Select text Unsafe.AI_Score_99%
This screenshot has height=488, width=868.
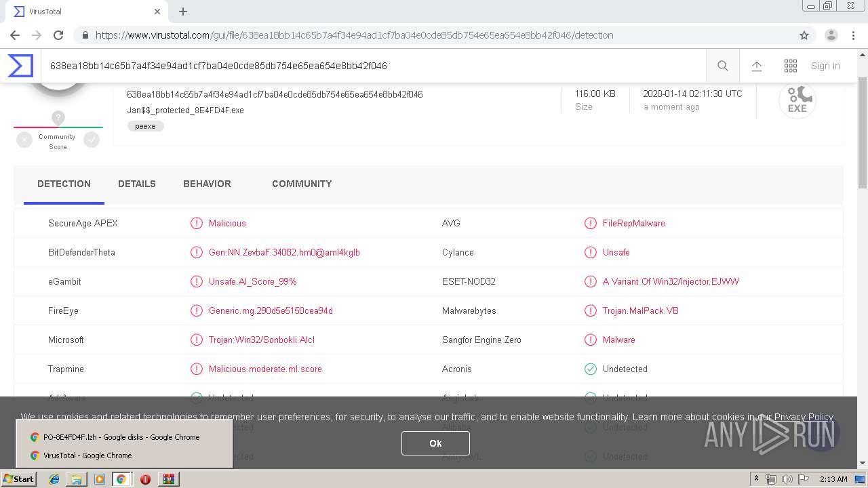pos(253,281)
